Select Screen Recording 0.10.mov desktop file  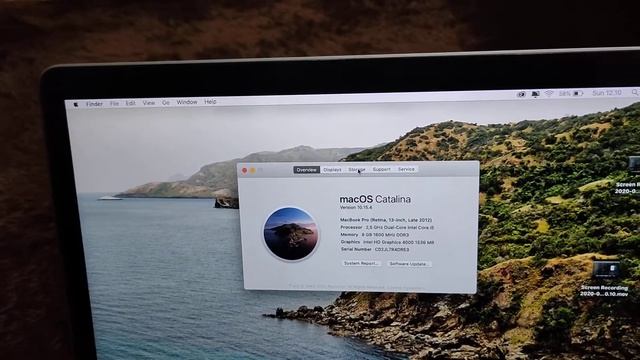coord(606,278)
